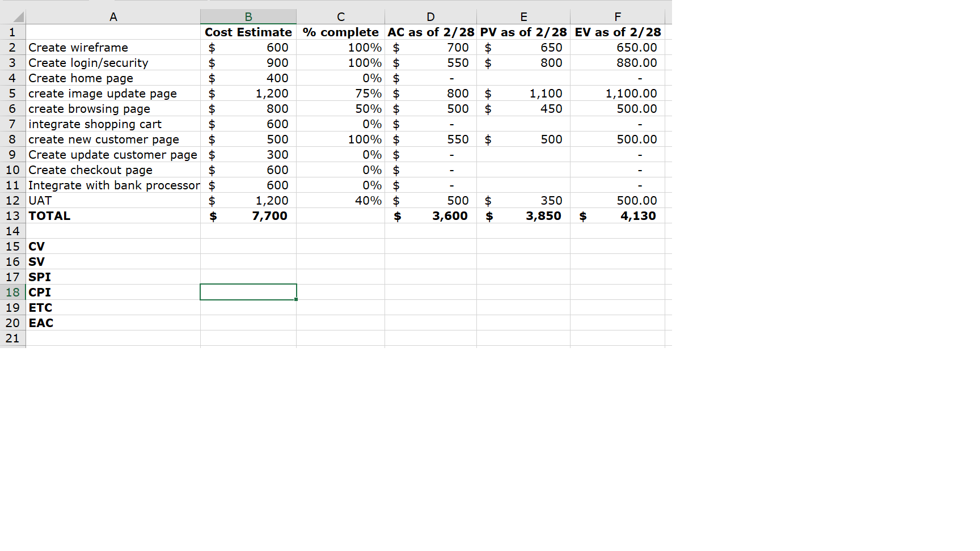
Task: Click the EV total cell showing 4,130
Action: coord(617,215)
